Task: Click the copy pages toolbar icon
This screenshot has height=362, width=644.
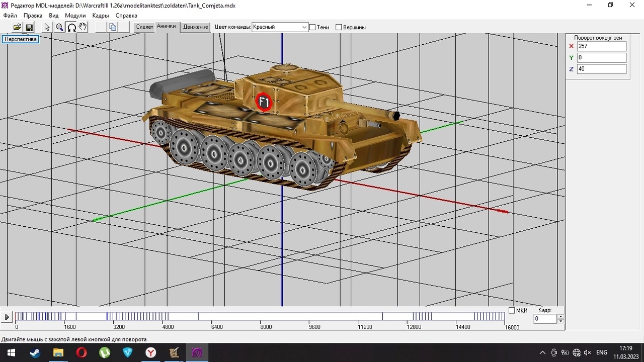Action: tap(113, 27)
